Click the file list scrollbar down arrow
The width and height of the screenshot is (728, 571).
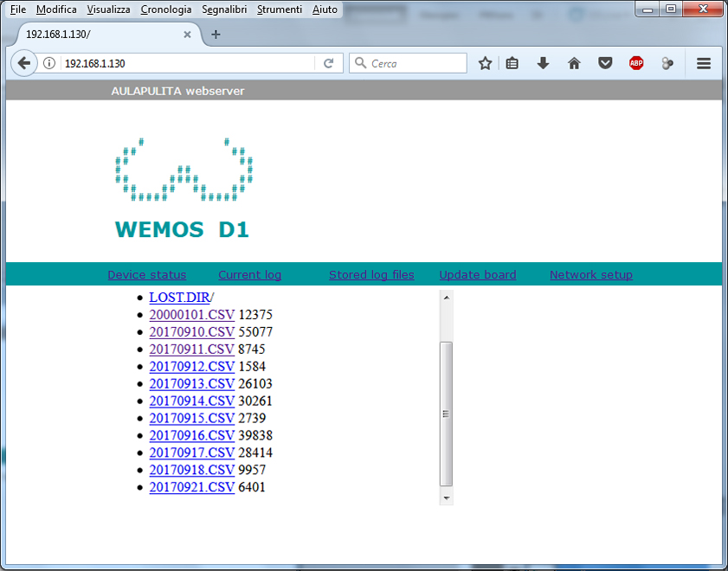(x=446, y=498)
